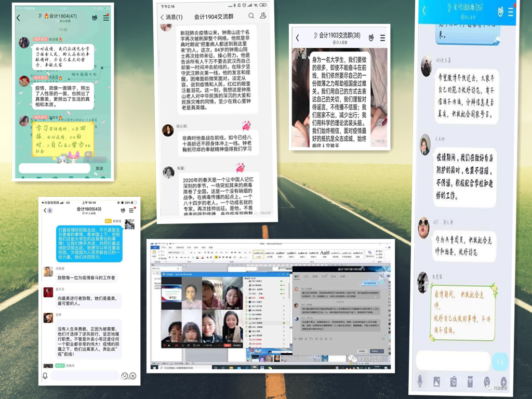Click the plus icon in rightmost chat toolbar
Screen dimensions: 532x399
[x=503, y=382]
